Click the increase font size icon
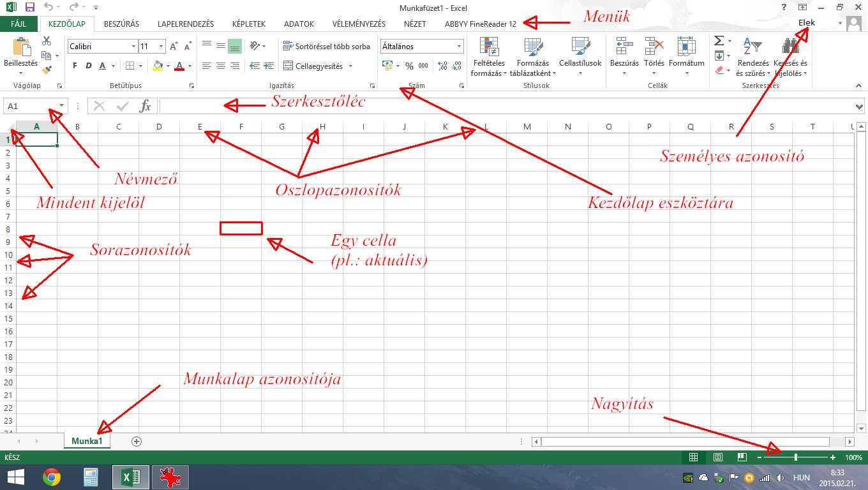The width and height of the screenshot is (868, 490). point(174,47)
